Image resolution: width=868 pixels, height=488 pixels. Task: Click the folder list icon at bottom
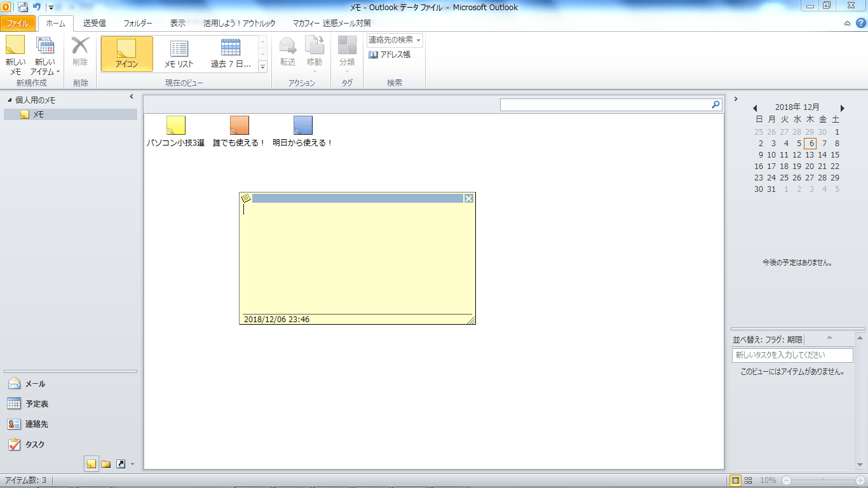coord(106,464)
